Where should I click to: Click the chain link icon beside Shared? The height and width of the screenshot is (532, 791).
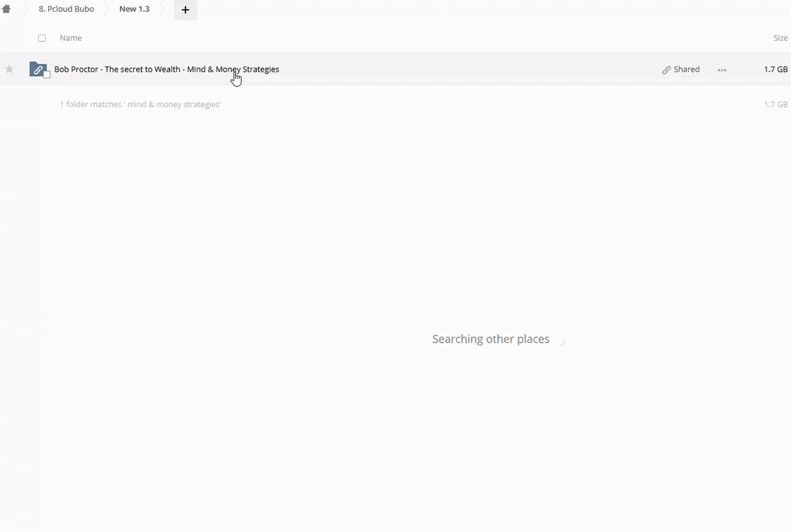tap(666, 70)
